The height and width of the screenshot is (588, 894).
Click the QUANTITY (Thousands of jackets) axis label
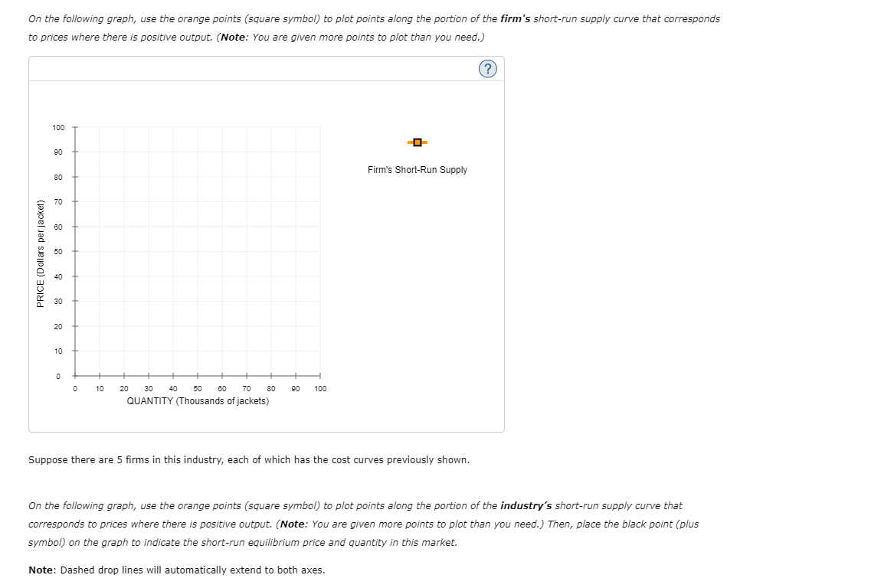[x=197, y=400]
